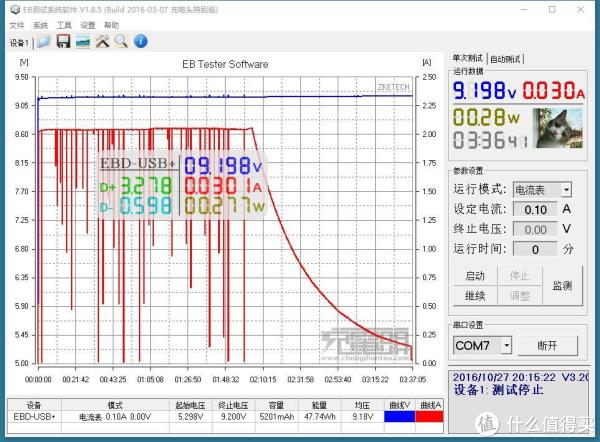Click the curve image export icon
This screenshot has height=442, width=600.
[x=83, y=41]
